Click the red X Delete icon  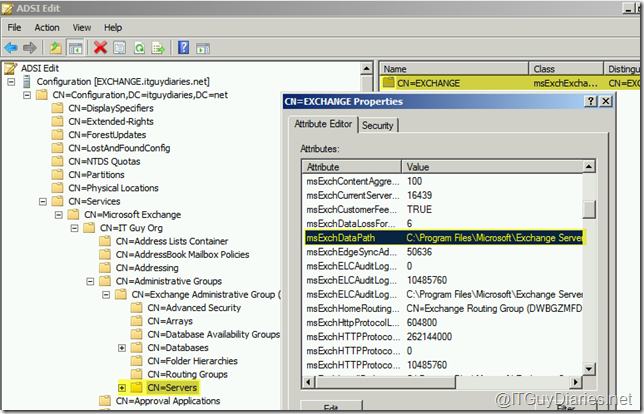click(x=100, y=48)
